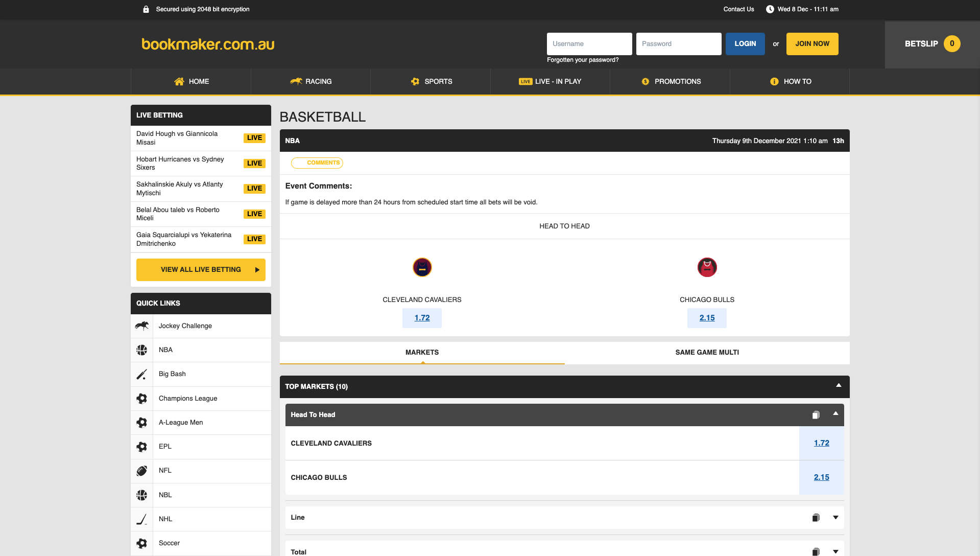Click the EPL soccer ball icon
The width and height of the screenshot is (980, 556).
142,447
